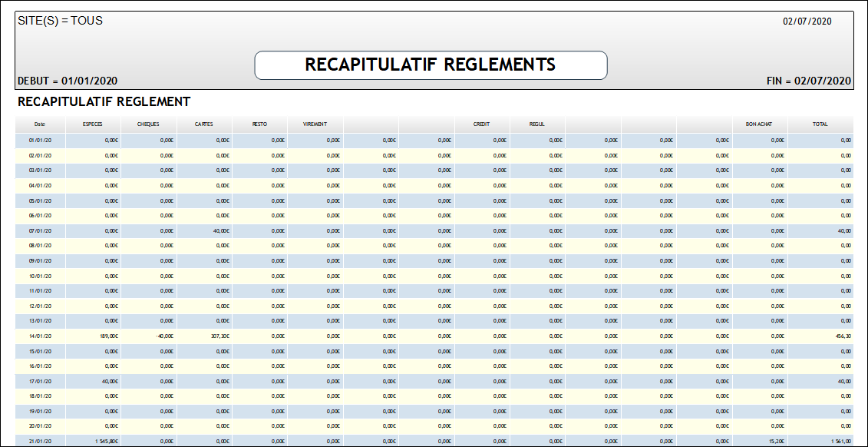Screen dimensions: 868x447
Task: Click the BON ACHAT column header
Action: coord(759,124)
